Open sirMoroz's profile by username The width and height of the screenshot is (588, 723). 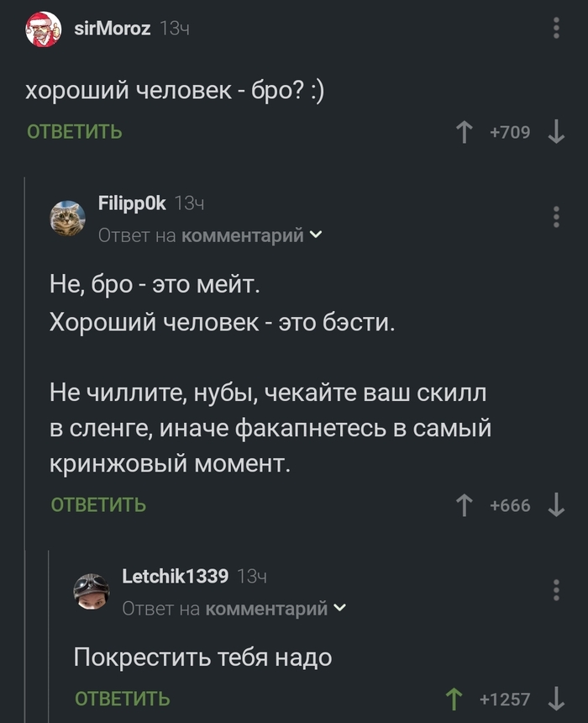pyautogui.click(x=112, y=29)
